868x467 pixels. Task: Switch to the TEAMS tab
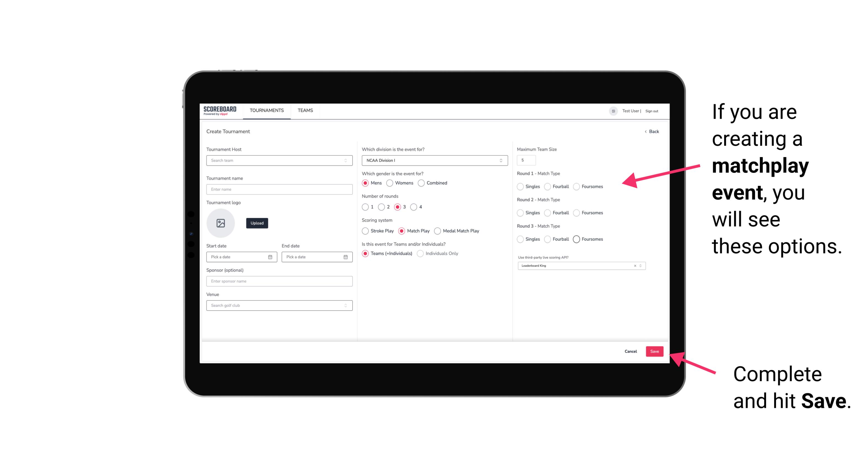(305, 110)
